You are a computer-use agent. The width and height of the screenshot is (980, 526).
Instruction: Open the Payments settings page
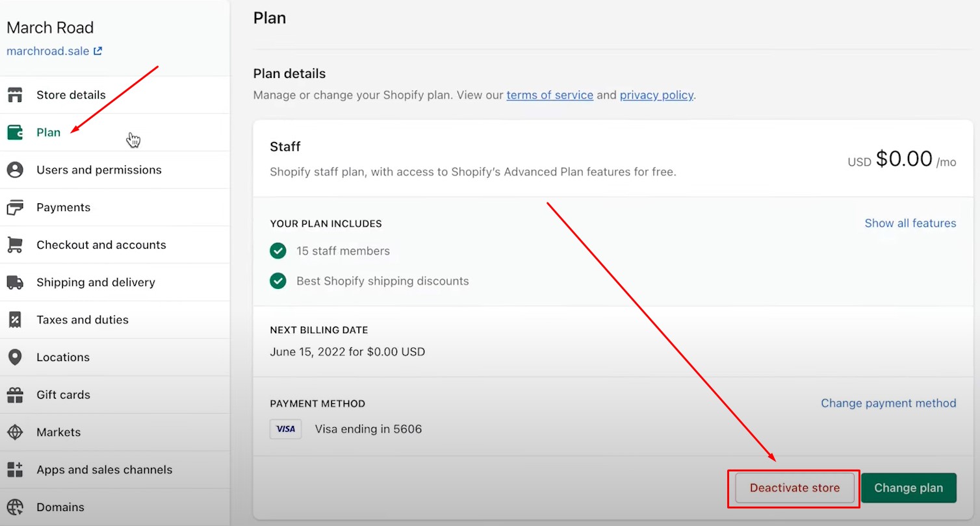114,208
